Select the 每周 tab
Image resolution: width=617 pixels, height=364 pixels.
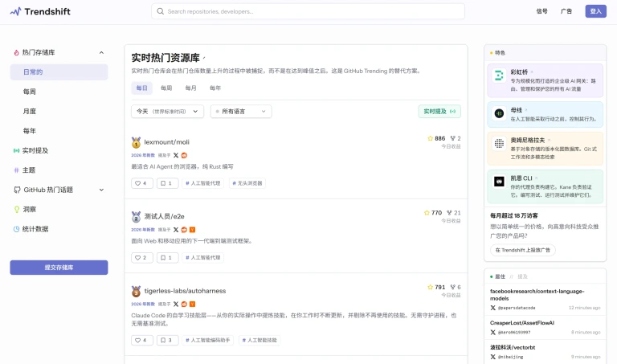tap(166, 88)
